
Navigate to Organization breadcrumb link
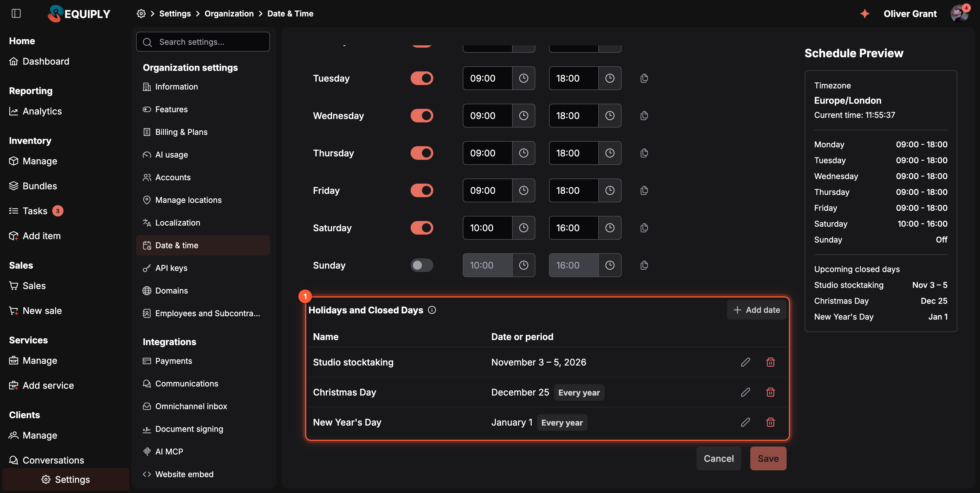tap(229, 14)
